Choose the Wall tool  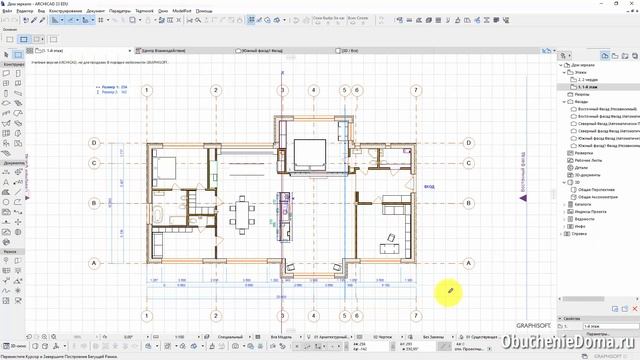[x=6, y=73]
